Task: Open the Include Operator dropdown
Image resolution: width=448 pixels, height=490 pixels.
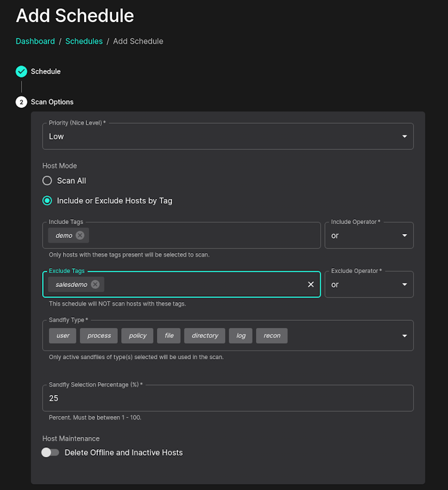Action: click(405, 235)
